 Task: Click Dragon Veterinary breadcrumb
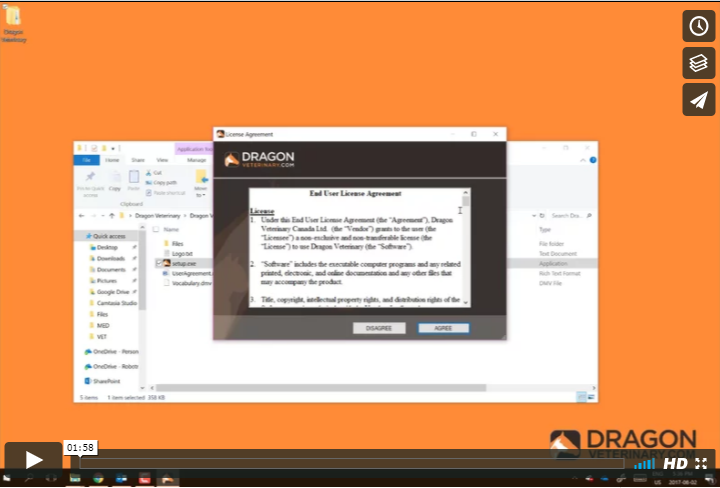click(x=158, y=215)
